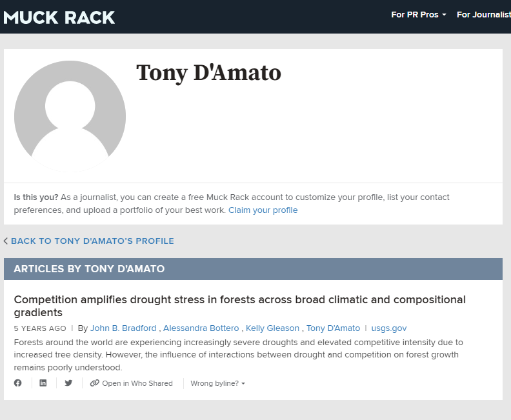Click the 'Is this you?' text
Viewport: 511px width, 420px height.
click(x=36, y=197)
